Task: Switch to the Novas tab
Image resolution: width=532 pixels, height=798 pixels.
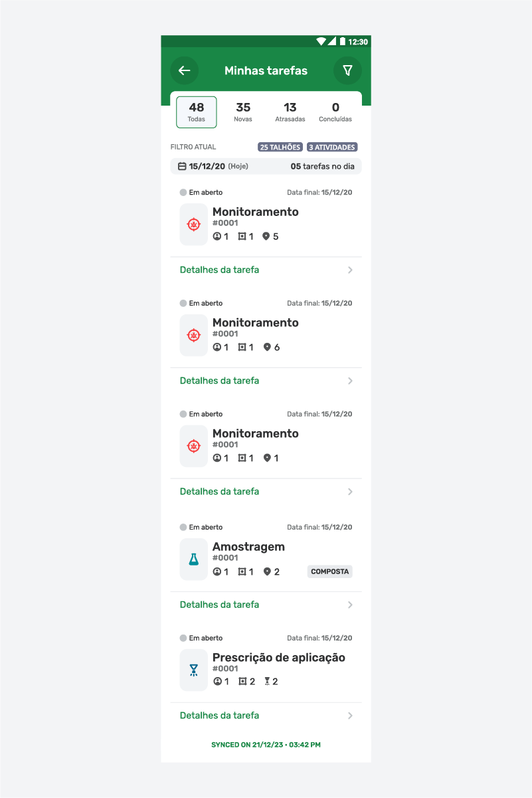Action: point(243,112)
